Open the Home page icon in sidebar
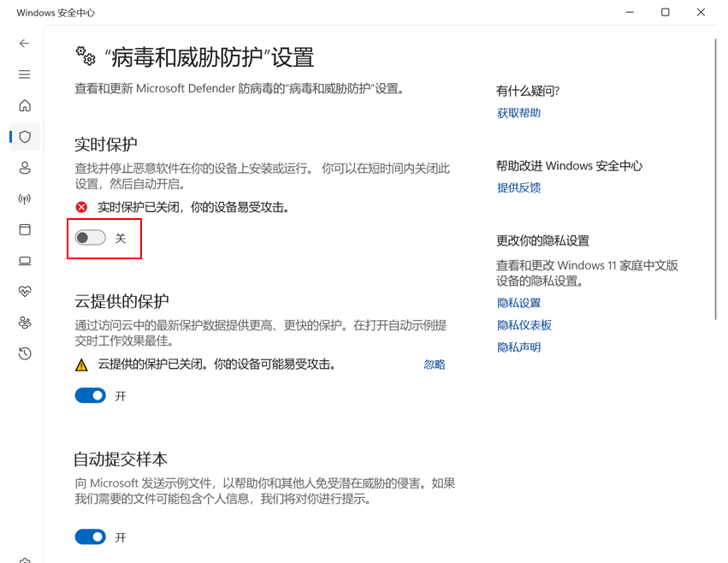The width and height of the screenshot is (728, 563). pos(25,105)
